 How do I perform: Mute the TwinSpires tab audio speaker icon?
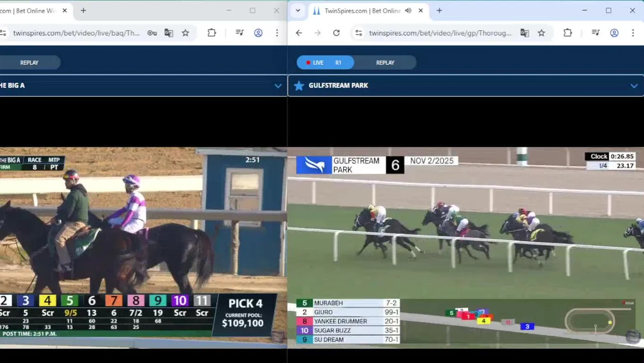point(408,11)
